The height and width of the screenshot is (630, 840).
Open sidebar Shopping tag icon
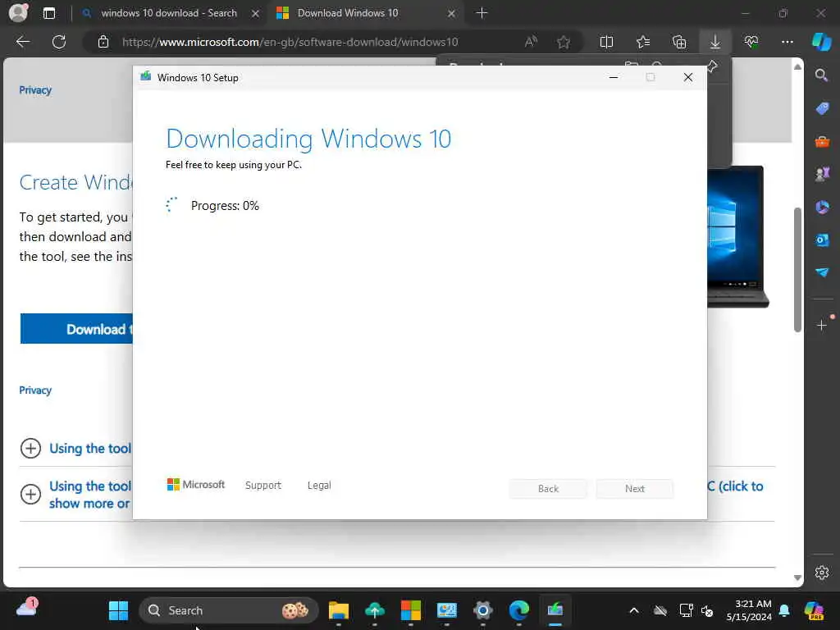click(822, 108)
